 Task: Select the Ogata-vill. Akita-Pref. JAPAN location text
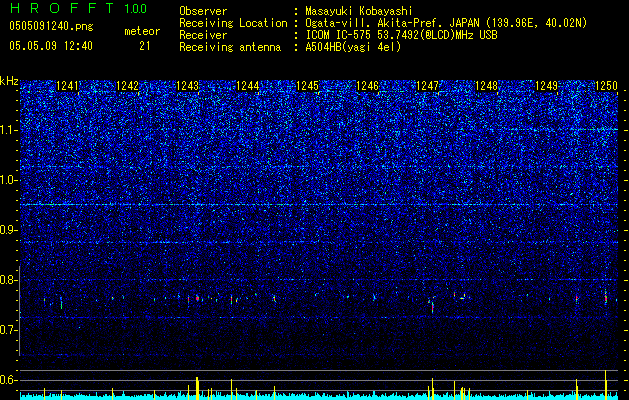pos(446,23)
